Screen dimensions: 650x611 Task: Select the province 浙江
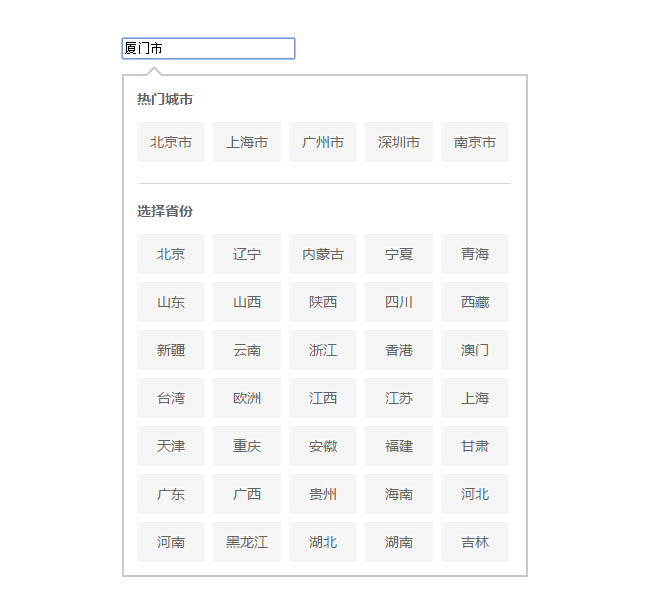tap(323, 350)
